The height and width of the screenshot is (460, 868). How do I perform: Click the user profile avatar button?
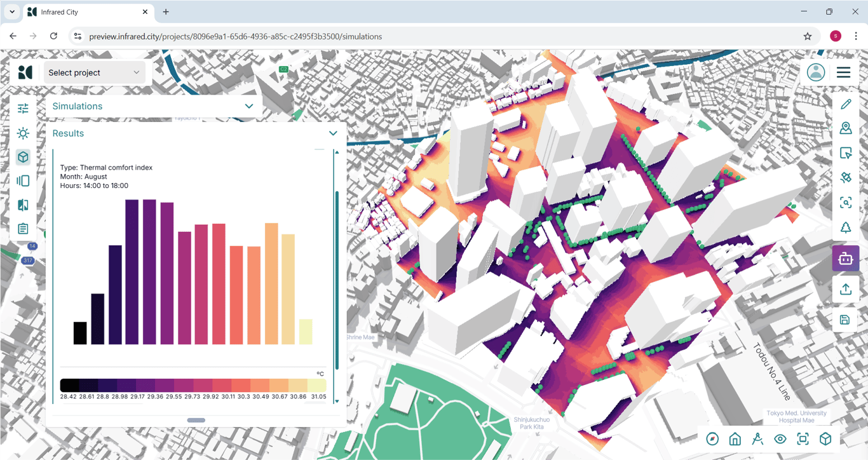coord(816,72)
